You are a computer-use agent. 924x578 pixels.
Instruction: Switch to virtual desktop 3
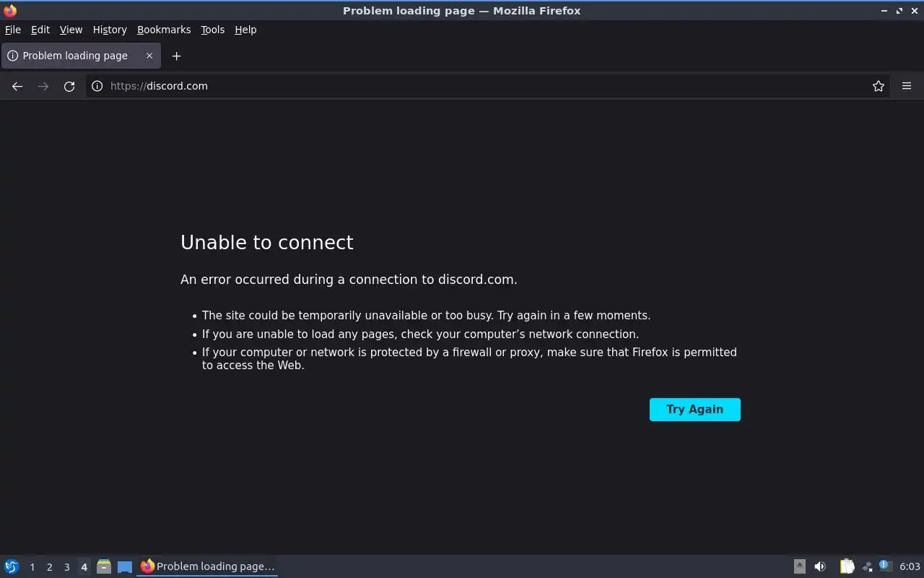pyautogui.click(x=67, y=567)
